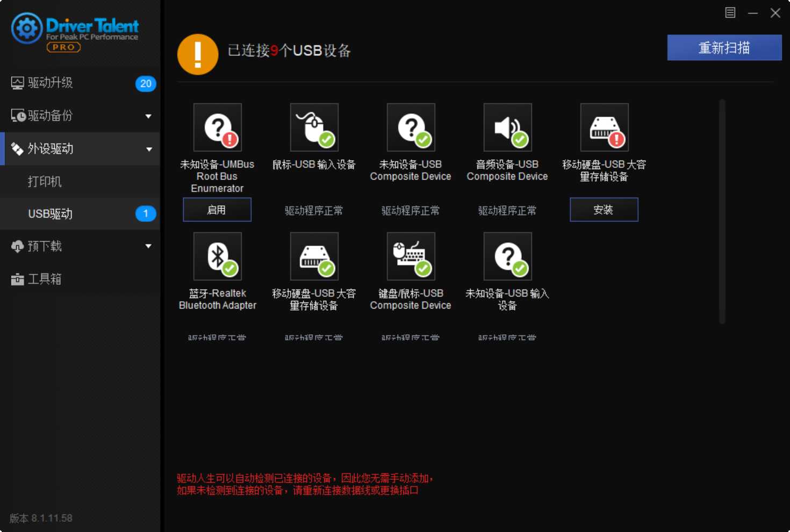The width and height of the screenshot is (790, 532).
Task: Open the 预下载 section
Action: 80,246
